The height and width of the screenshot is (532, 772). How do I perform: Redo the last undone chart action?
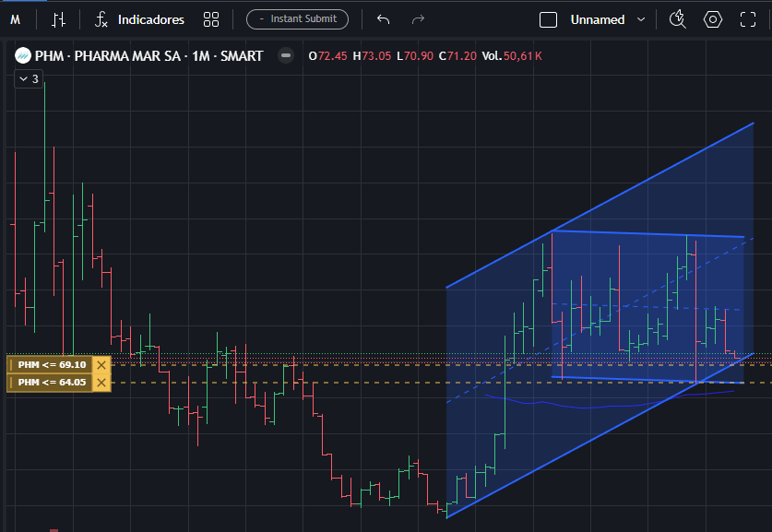418,19
